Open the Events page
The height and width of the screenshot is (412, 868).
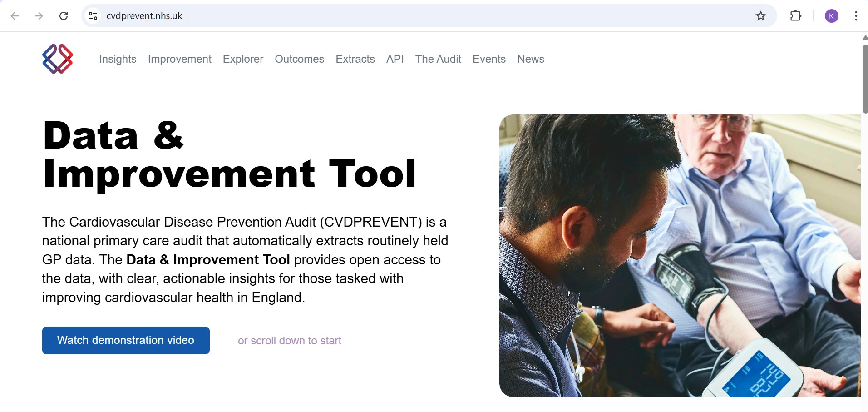click(489, 59)
